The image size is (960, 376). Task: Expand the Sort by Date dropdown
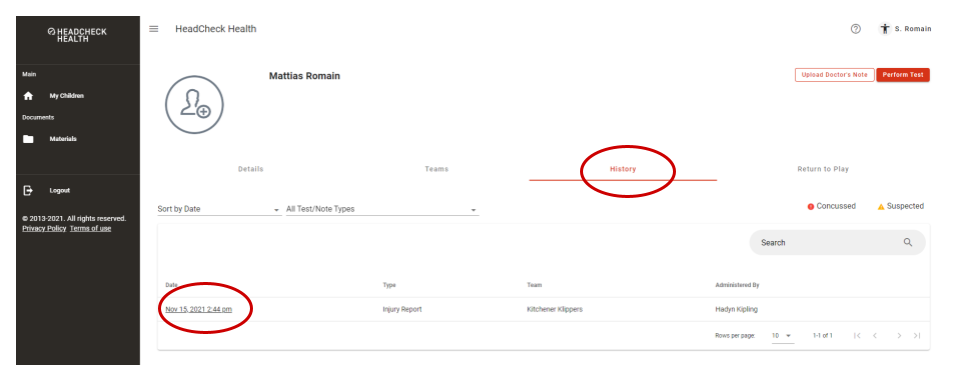coord(219,209)
